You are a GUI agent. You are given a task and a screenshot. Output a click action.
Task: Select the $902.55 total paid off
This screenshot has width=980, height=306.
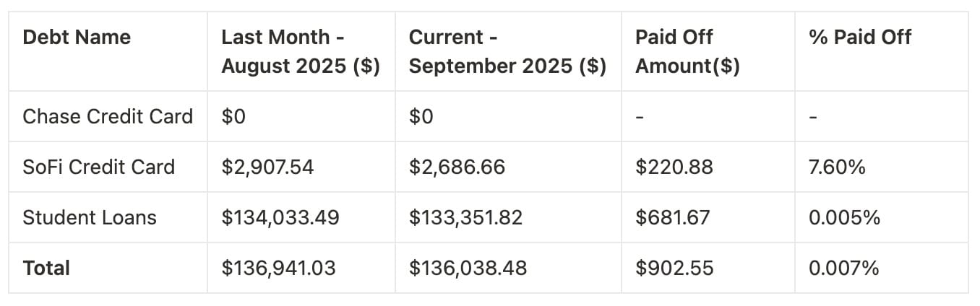674,268
